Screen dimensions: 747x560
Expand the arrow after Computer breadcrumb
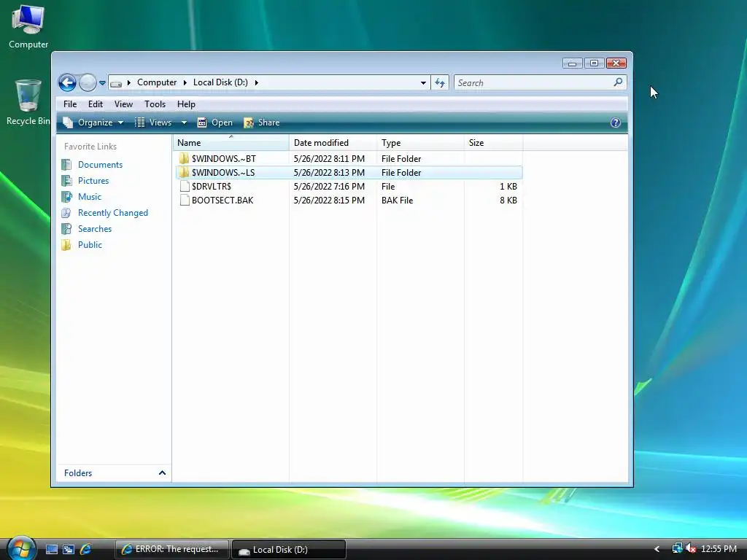coord(185,83)
